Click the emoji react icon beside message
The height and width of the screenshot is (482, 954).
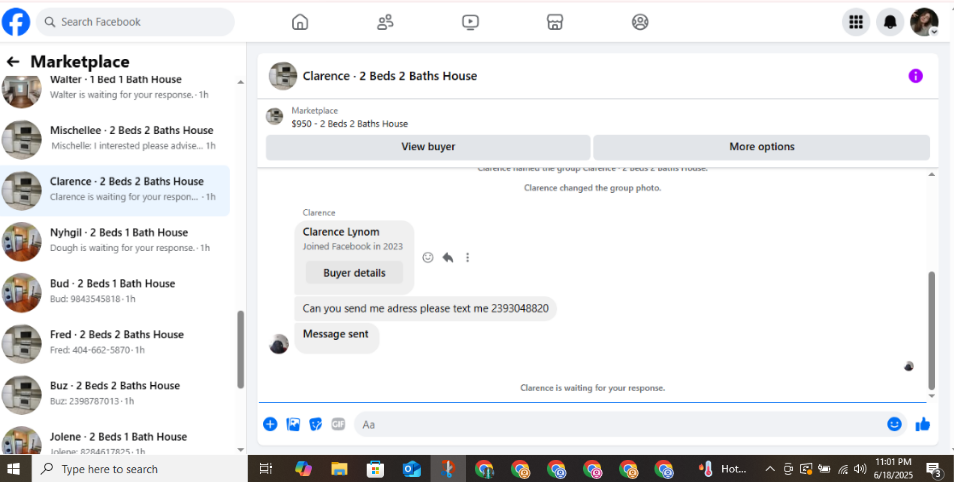428,257
